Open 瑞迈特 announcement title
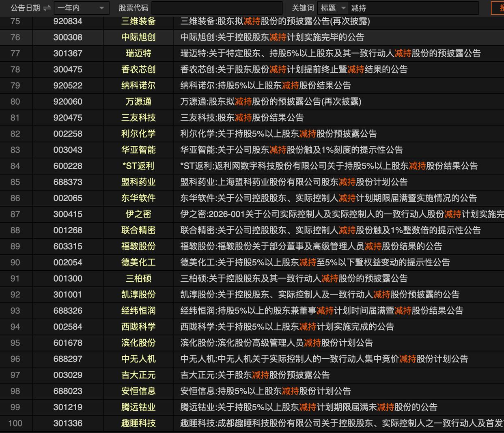504x433 pixels. coord(330,53)
